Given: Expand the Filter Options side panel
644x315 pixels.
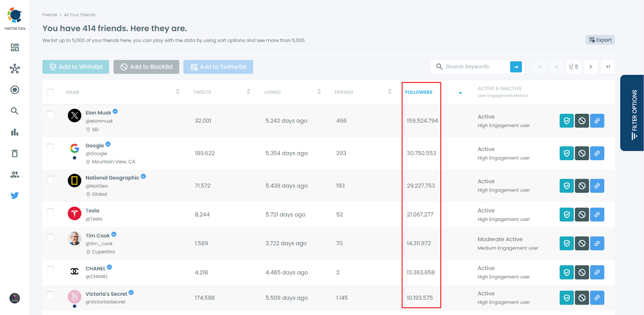Looking at the screenshot, I should (x=634, y=113).
